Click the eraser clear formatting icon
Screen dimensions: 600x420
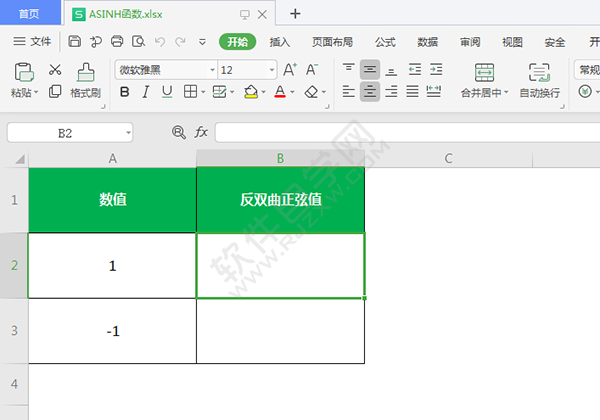[x=311, y=92]
